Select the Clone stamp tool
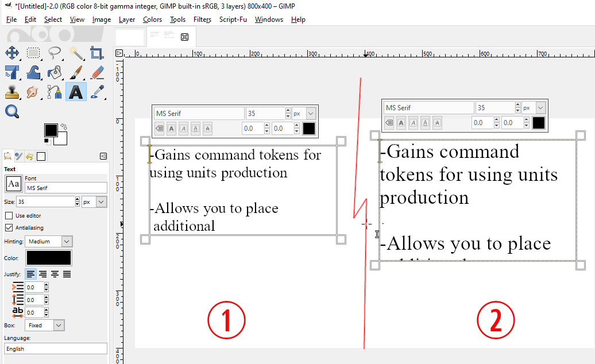 [x=12, y=92]
